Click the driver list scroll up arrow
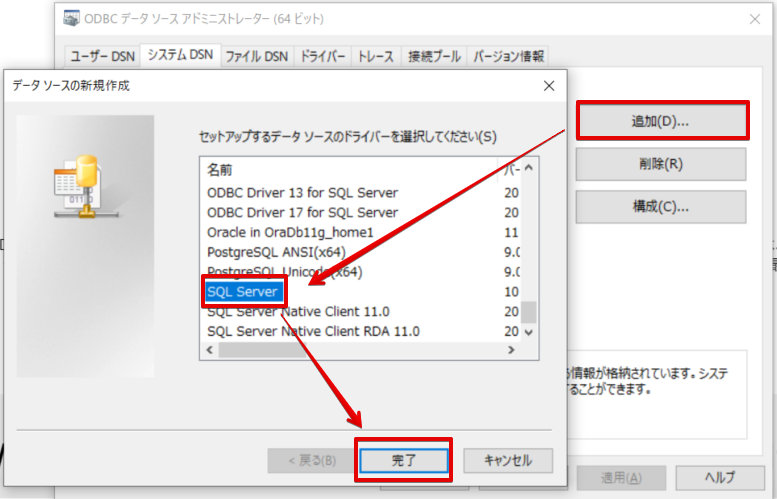The height and width of the screenshot is (499, 777). pyautogui.click(x=529, y=167)
